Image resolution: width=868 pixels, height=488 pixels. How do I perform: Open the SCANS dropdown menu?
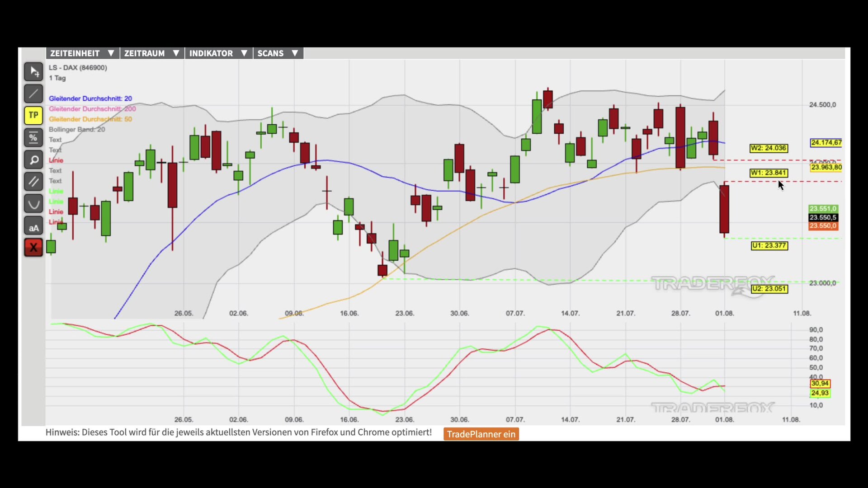coord(278,53)
